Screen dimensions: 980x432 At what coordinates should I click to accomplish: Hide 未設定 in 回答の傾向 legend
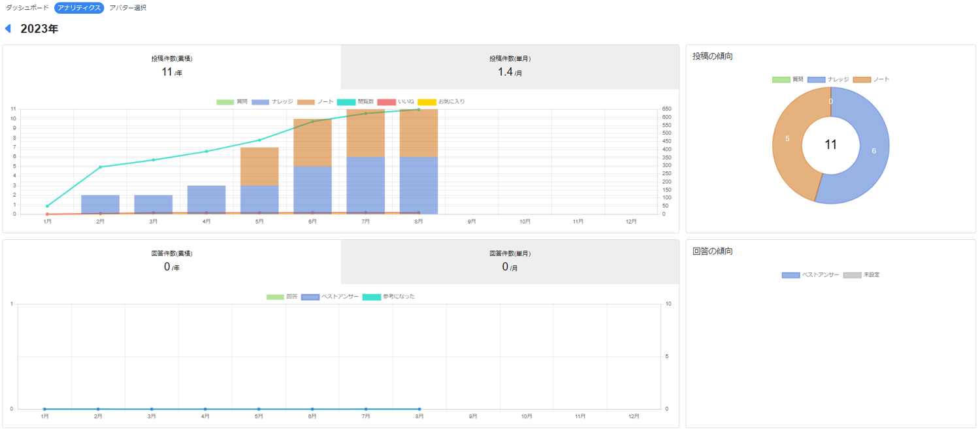point(862,275)
